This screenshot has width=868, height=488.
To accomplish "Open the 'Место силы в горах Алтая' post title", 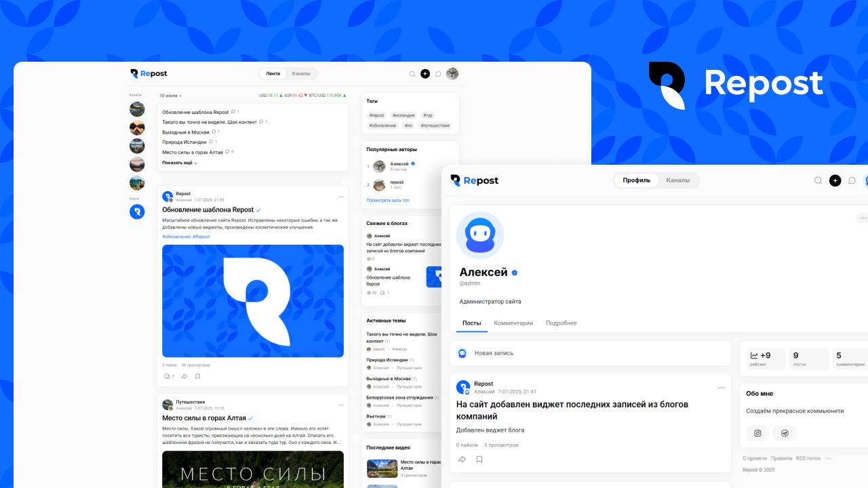I will coord(204,418).
